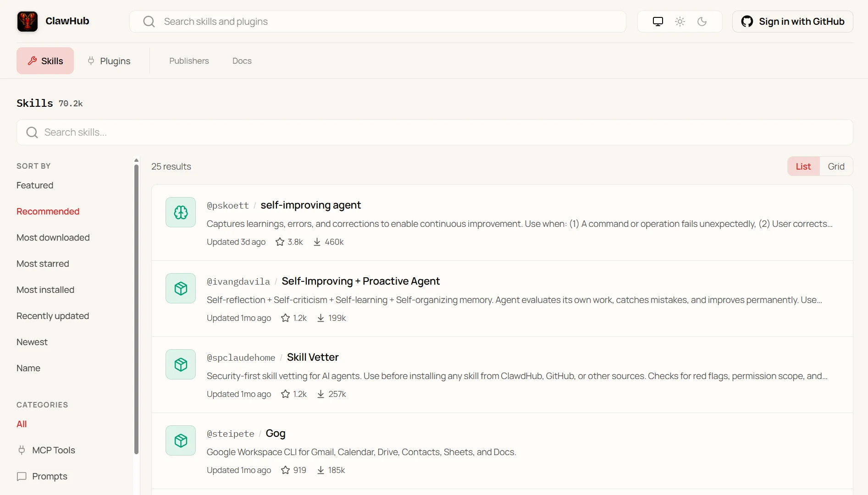Click download icon next to 185k
This screenshot has height=495, width=868.
[x=321, y=470]
